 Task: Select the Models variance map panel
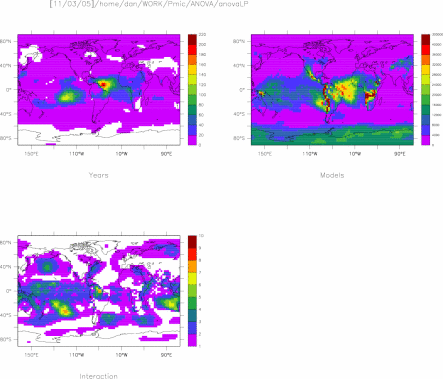pos(332,90)
